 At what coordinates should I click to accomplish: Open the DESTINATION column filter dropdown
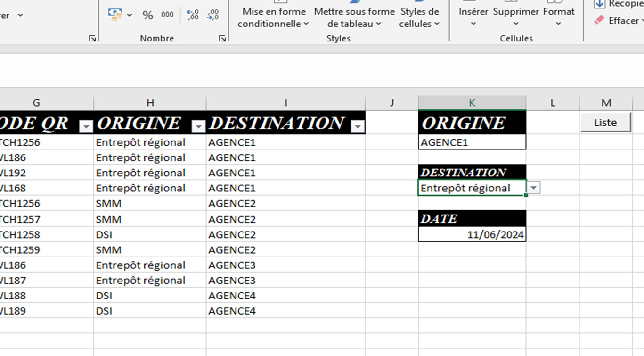tap(358, 126)
